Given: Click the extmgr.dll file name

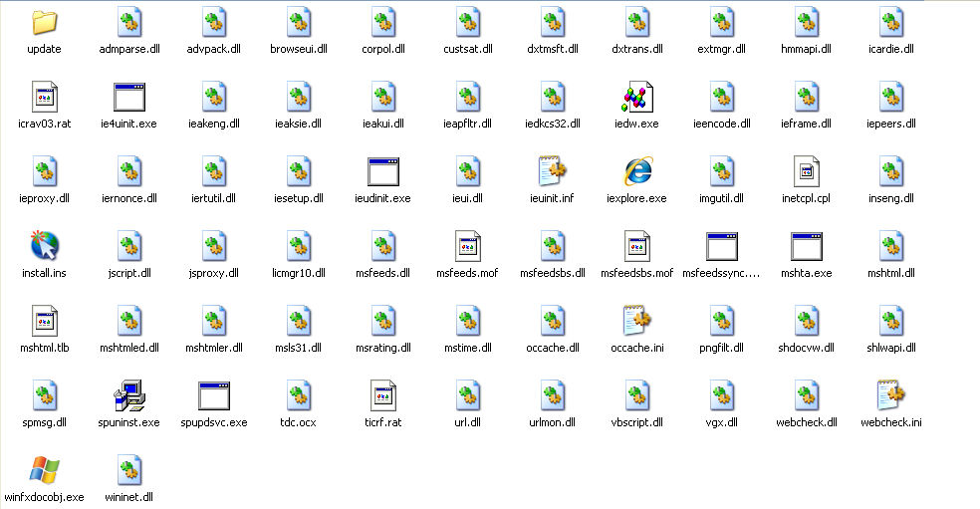Looking at the screenshot, I should [721, 49].
